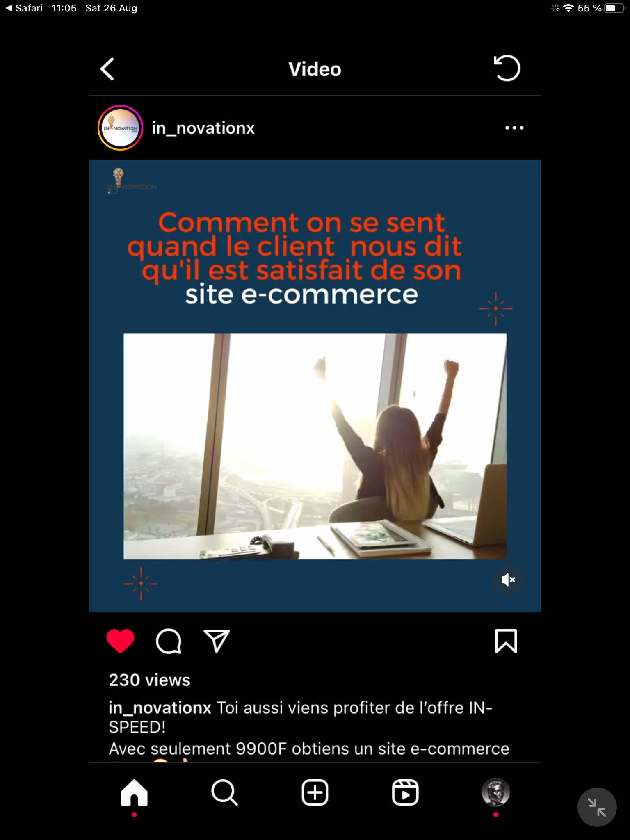Save the post with bookmark icon
This screenshot has width=630, height=840.
pyautogui.click(x=506, y=641)
